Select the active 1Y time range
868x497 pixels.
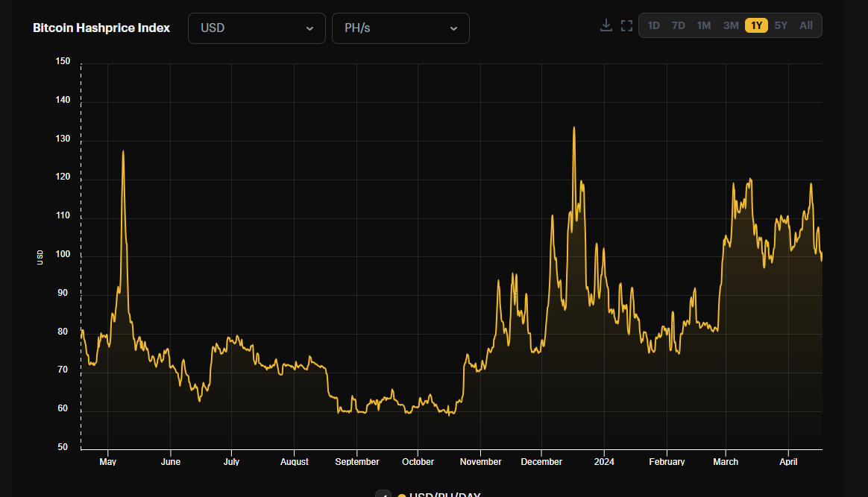756,25
